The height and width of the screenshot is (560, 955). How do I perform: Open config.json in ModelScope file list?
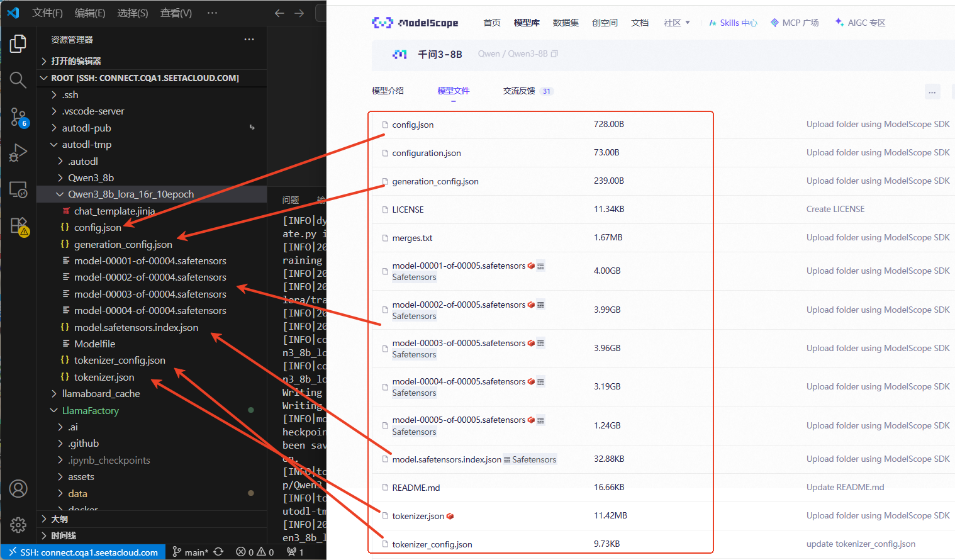(413, 125)
